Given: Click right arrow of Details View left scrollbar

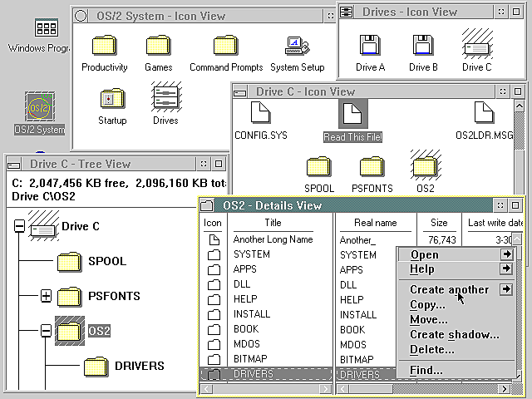Looking at the screenshot, I should (325, 388).
